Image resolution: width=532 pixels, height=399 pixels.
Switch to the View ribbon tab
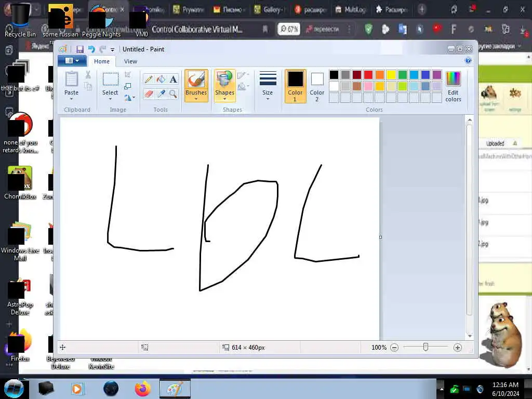coord(130,61)
